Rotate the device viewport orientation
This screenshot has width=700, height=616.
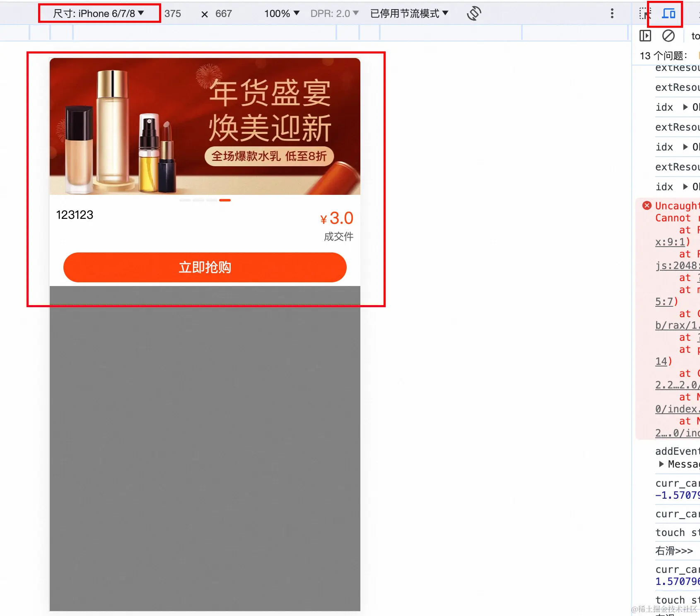[474, 14]
